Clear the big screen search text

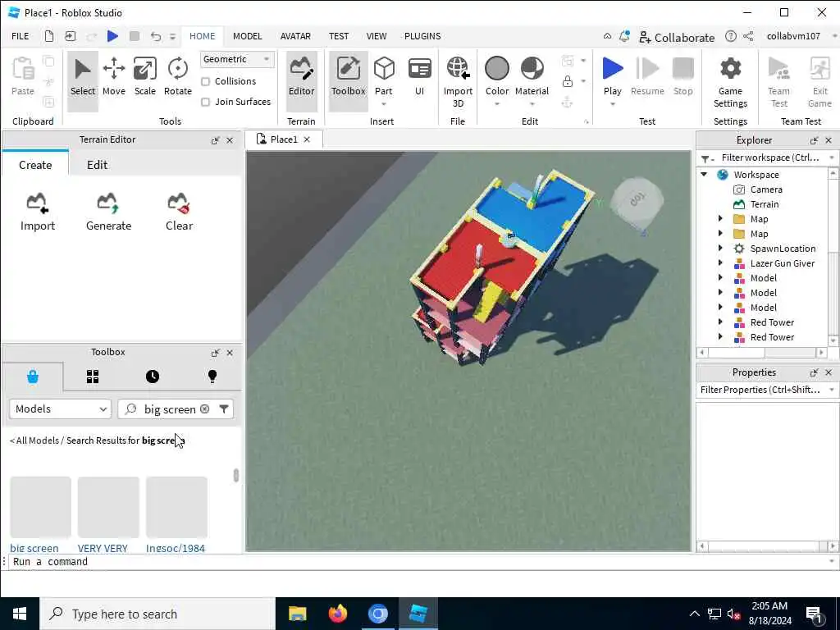204,409
